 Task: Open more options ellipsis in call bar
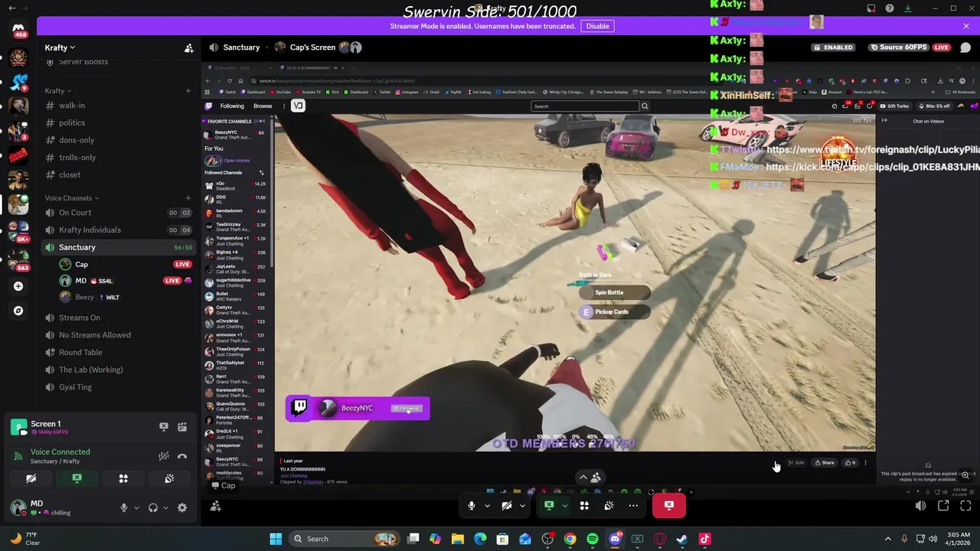point(633,506)
